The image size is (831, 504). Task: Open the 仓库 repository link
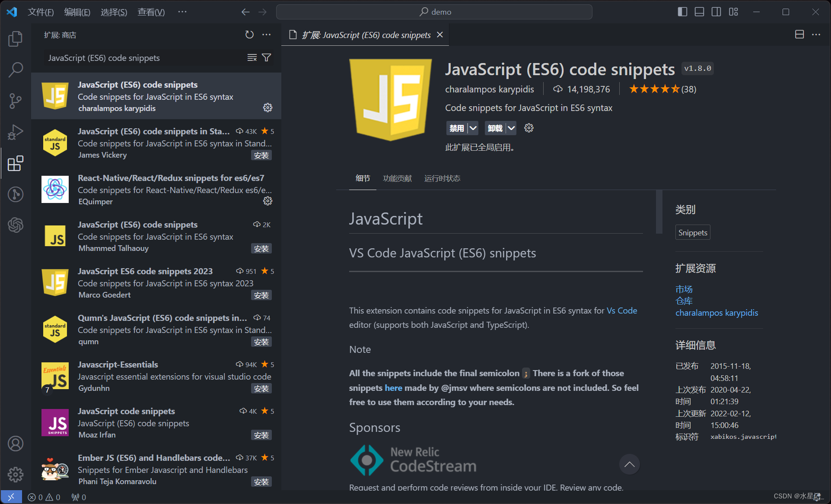pos(684,301)
